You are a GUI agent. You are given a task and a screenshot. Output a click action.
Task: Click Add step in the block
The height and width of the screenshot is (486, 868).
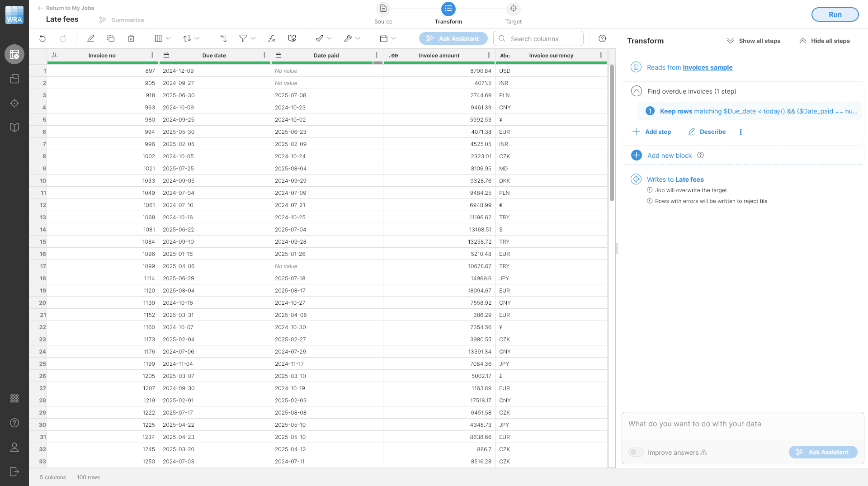click(x=651, y=132)
